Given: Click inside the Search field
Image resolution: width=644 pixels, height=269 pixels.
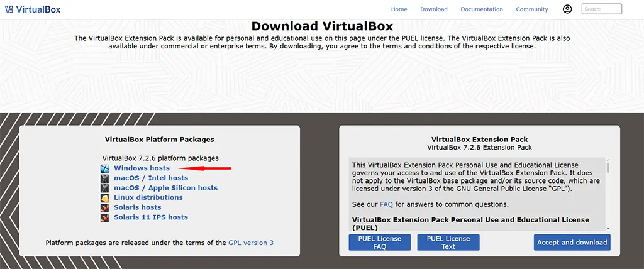Looking at the screenshot, I should (x=602, y=9).
